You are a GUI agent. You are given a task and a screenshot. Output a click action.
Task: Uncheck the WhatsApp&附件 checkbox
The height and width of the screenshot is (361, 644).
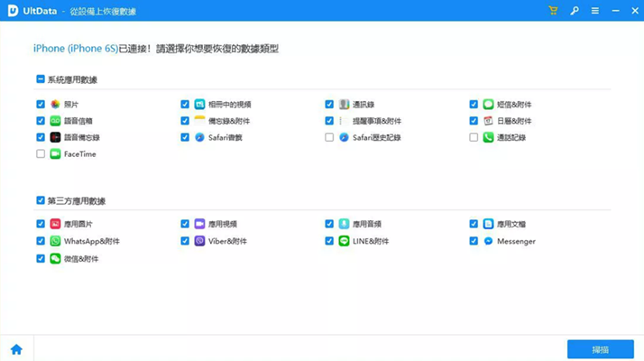tap(41, 241)
